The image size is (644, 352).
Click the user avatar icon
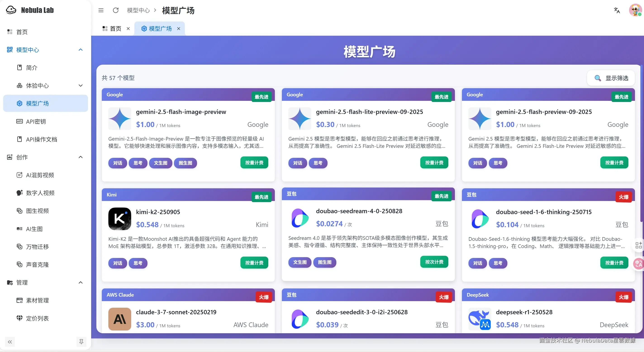[635, 10]
